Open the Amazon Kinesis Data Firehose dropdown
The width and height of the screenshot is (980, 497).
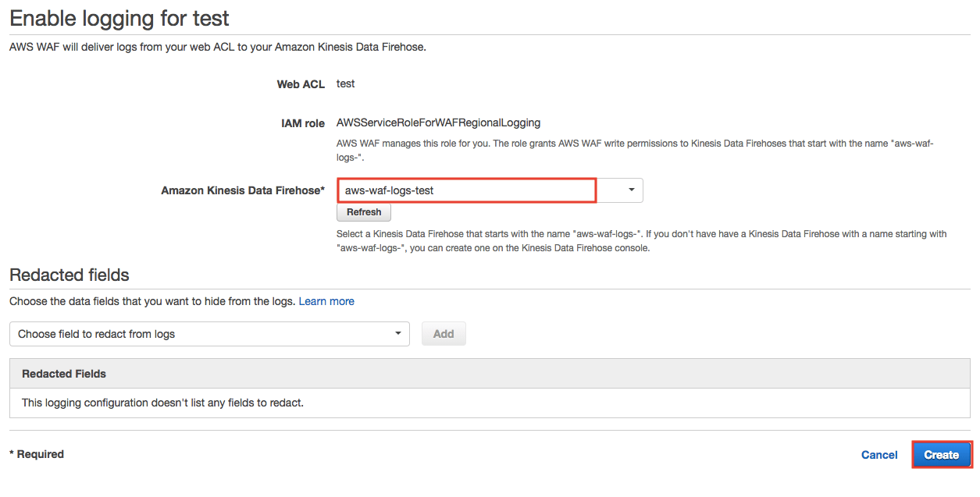[467, 190]
